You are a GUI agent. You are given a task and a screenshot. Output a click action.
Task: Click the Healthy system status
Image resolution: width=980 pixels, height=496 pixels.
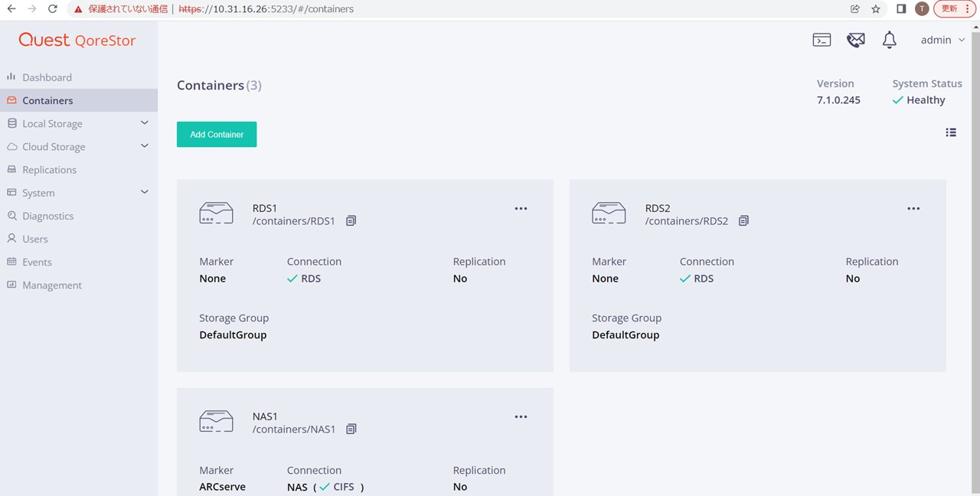[x=919, y=100]
